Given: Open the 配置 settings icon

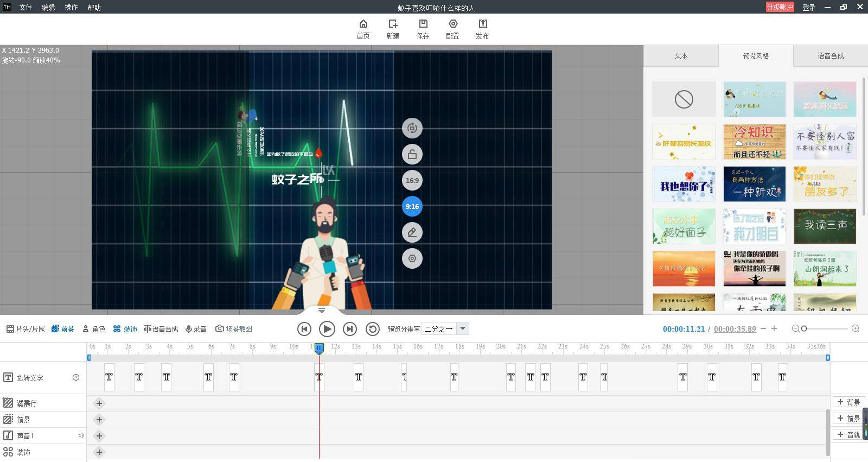Looking at the screenshot, I should (x=452, y=29).
